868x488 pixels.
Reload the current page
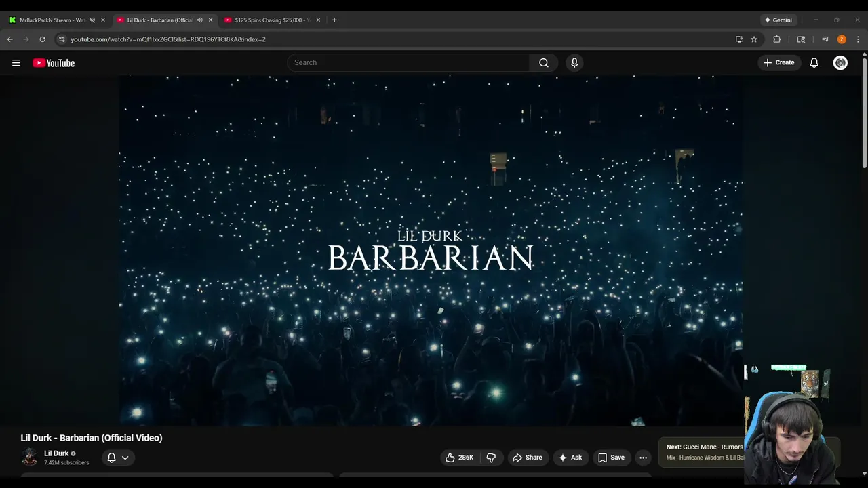pos(42,39)
